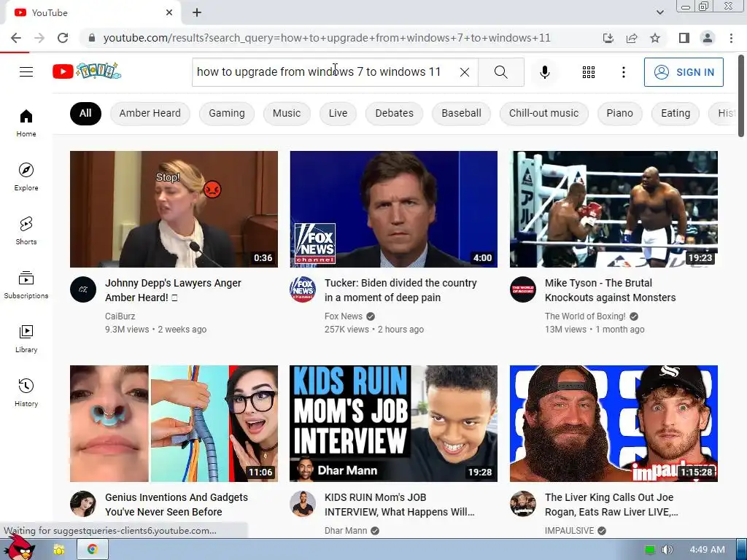Click the Chrome icon in the taskbar

[92, 549]
